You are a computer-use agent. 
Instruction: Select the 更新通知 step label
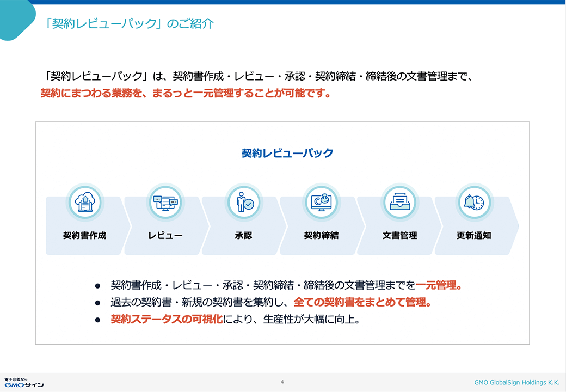(x=473, y=235)
